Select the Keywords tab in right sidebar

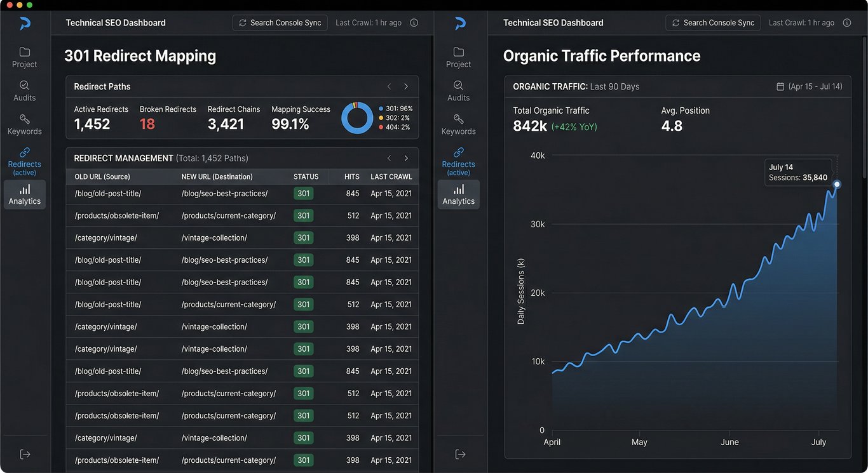pos(458,124)
